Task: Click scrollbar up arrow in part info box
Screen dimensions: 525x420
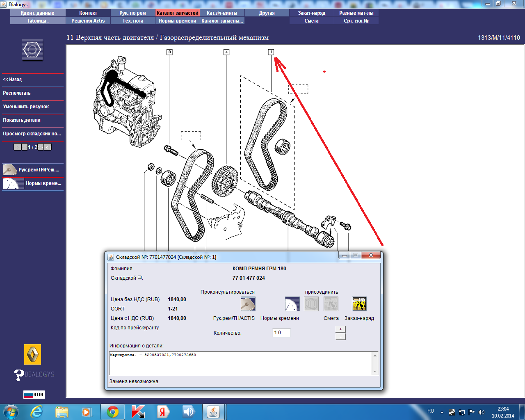Action: 375,356
